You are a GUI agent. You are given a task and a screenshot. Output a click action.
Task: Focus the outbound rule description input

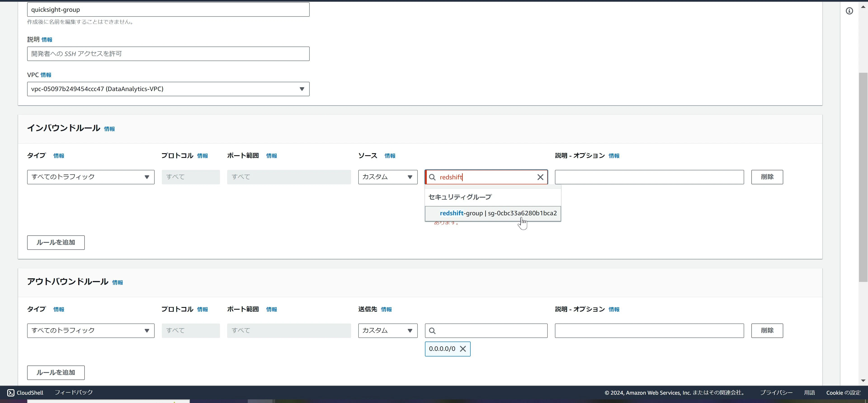649,331
